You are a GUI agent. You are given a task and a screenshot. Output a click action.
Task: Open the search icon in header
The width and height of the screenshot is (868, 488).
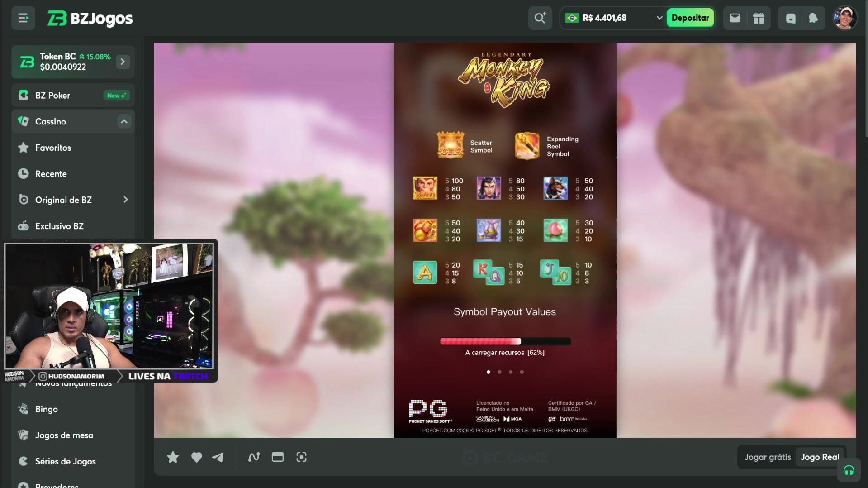(x=540, y=18)
